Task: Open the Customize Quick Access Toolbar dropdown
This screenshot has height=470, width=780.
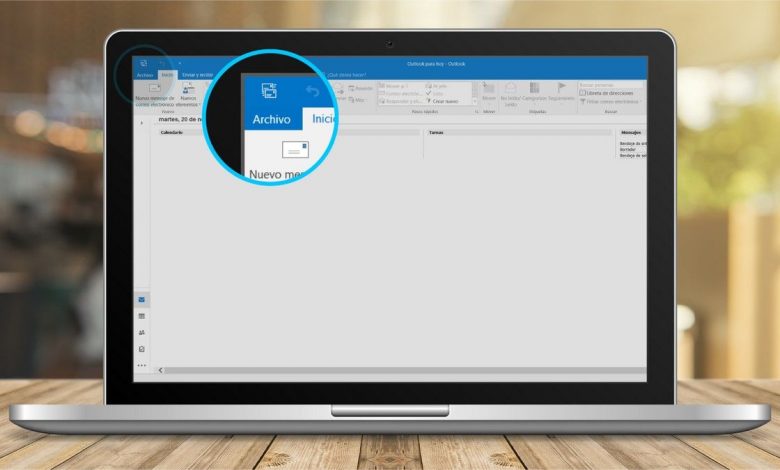Action: coord(180,63)
